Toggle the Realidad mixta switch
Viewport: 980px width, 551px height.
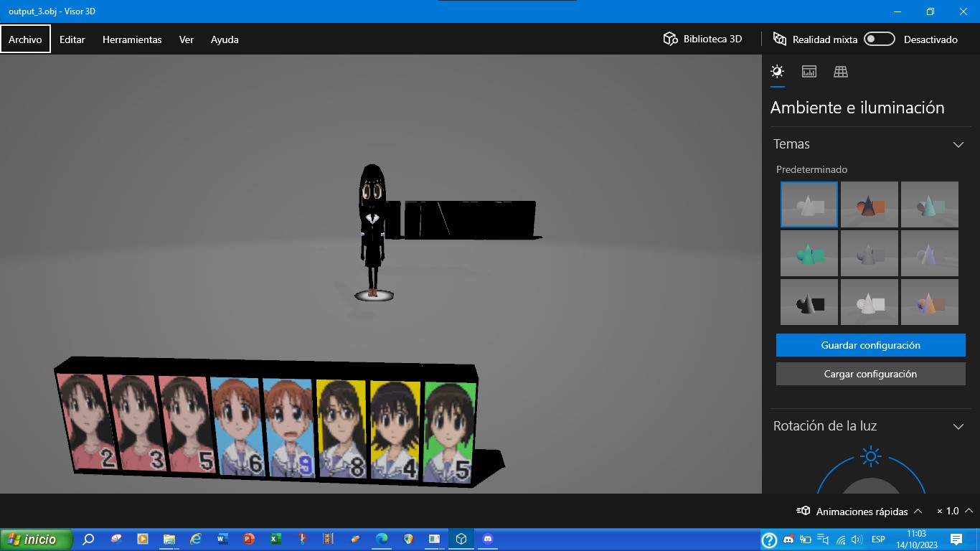click(879, 39)
